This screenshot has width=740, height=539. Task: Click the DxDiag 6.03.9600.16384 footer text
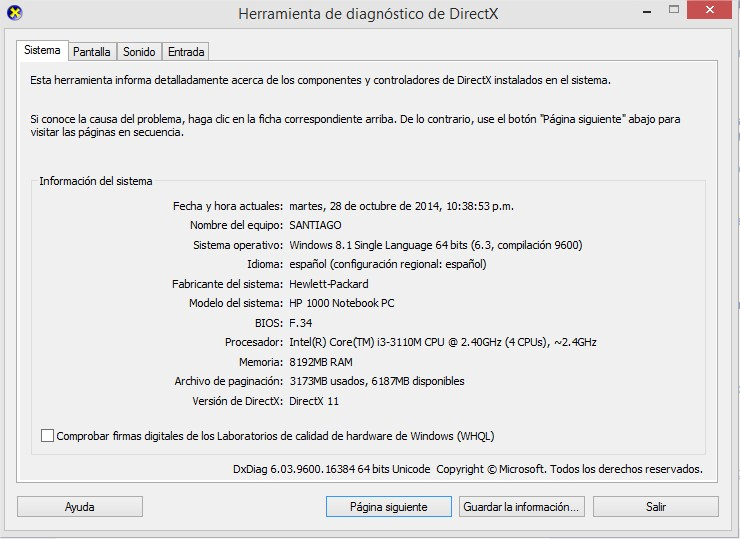click(330, 469)
